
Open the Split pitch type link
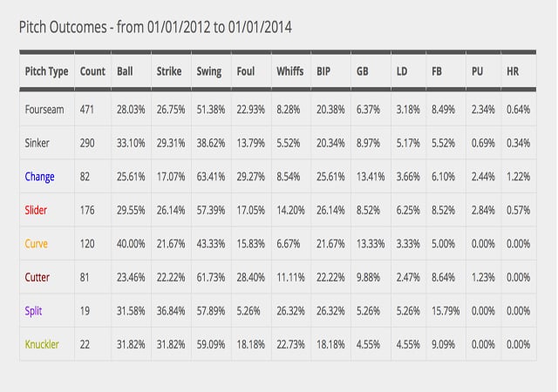point(34,311)
